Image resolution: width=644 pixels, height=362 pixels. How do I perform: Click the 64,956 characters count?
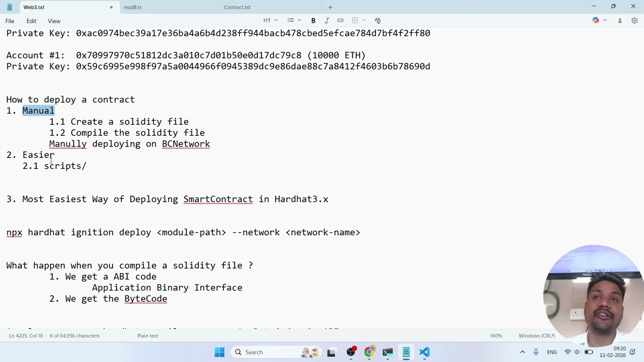coord(74,336)
